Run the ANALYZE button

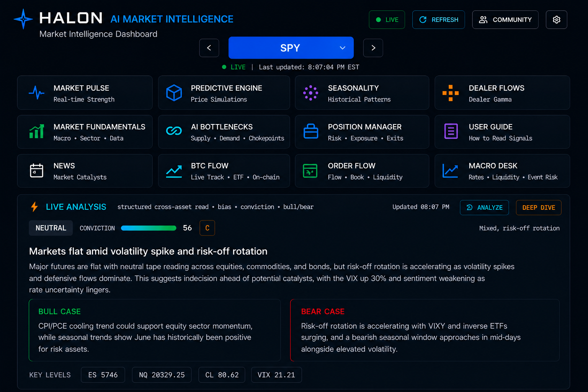[x=484, y=207]
